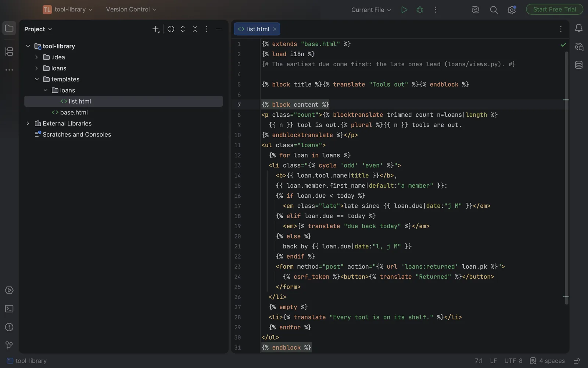Viewport: 588px width, 368px height.
Task: Add new file or directory in Project panel
Action: tap(156, 29)
